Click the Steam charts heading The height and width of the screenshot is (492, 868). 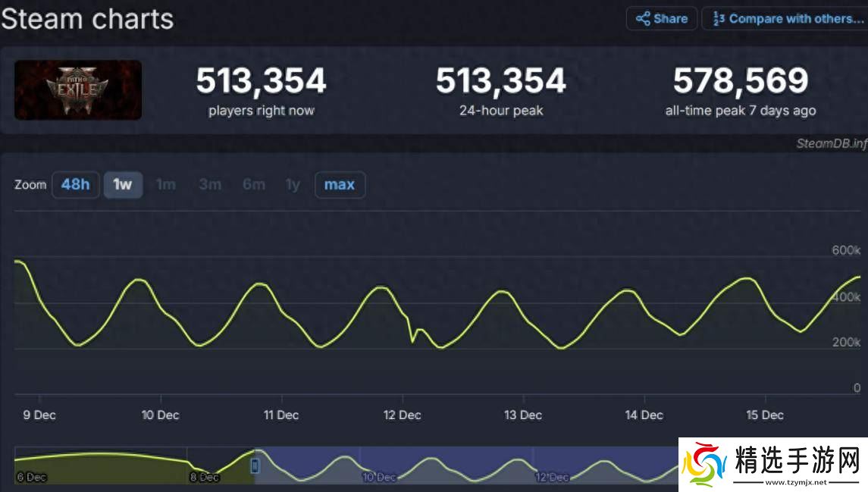(x=87, y=18)
